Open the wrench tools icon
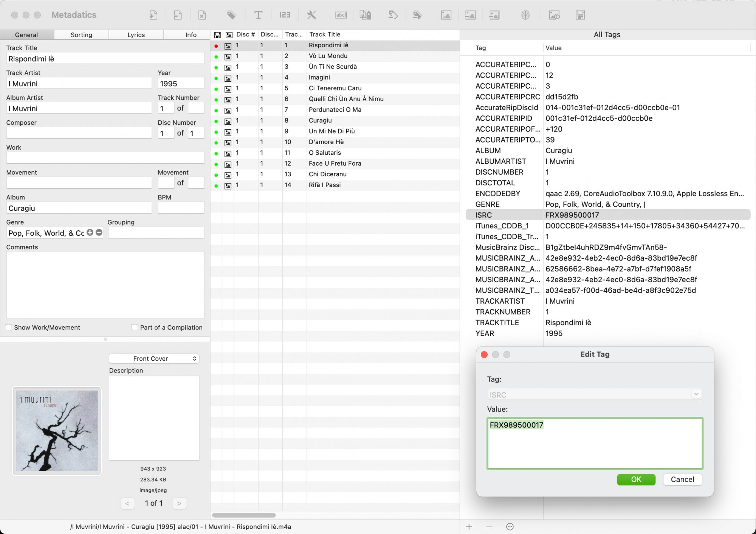Viewport: 756px width, 534px height. coord(311,15)
